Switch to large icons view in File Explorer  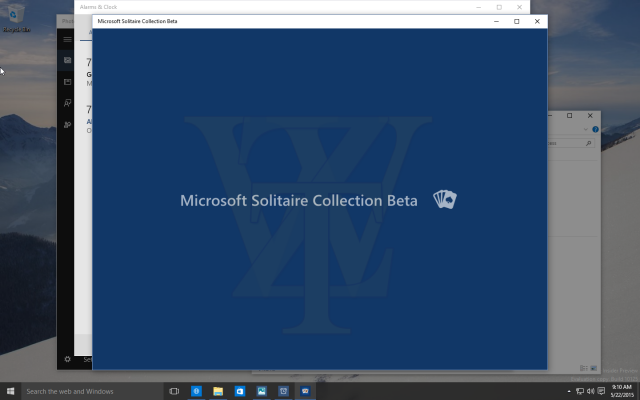point(593,368)
